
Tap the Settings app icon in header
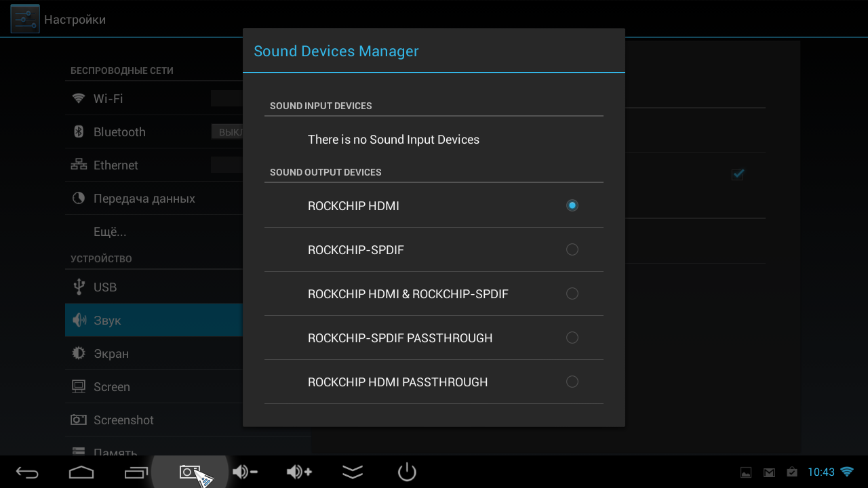(25, 19)
